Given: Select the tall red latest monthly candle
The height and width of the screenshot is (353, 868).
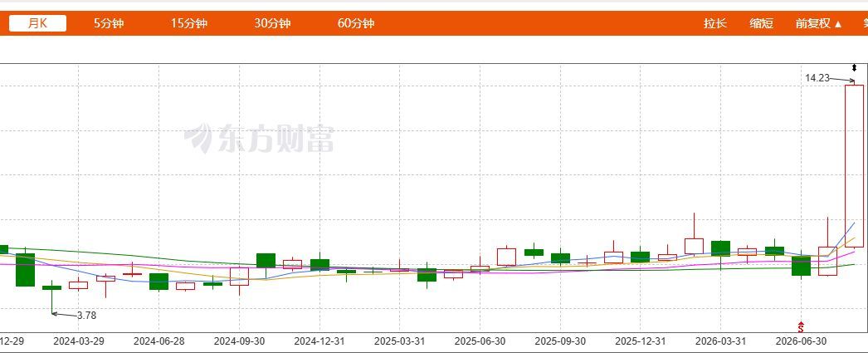Looking at the screenshot, I should click(854, 165).
